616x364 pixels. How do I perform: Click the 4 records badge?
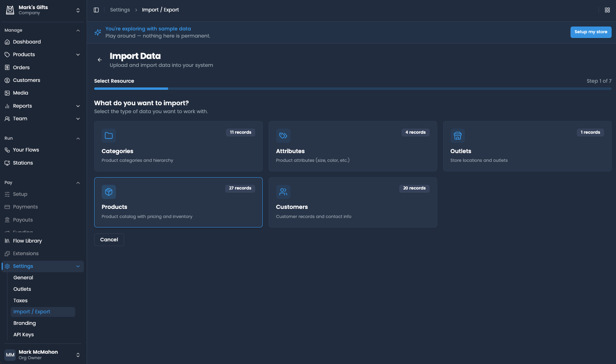coord(415,133)
